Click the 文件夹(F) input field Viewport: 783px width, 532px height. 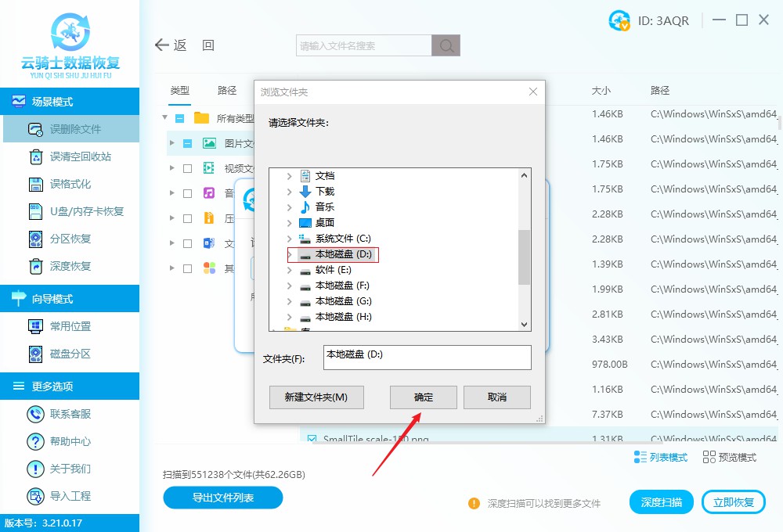pos(427,358)
